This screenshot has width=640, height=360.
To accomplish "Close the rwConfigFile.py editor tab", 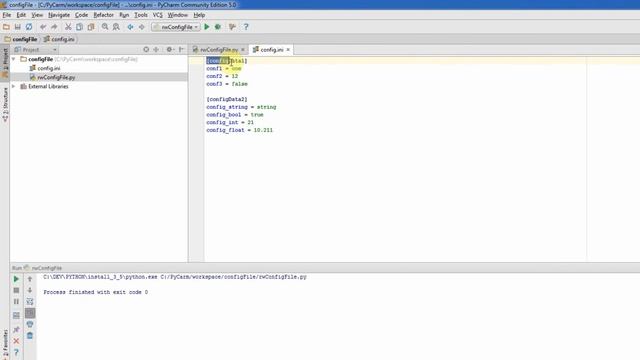I will click(243, 50).
